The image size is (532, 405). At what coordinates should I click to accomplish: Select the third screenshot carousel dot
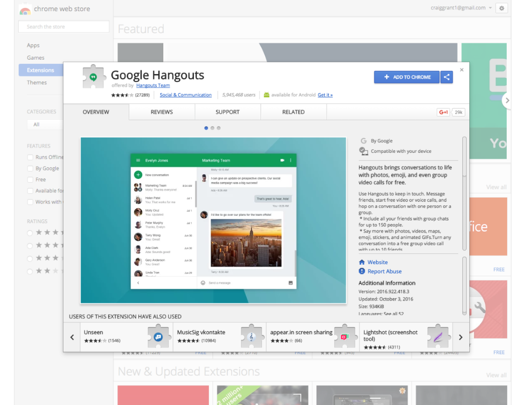219,128
